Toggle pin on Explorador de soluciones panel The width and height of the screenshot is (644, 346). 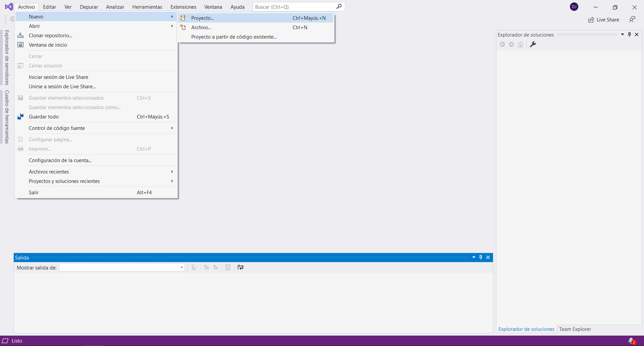tap(629, 35)
